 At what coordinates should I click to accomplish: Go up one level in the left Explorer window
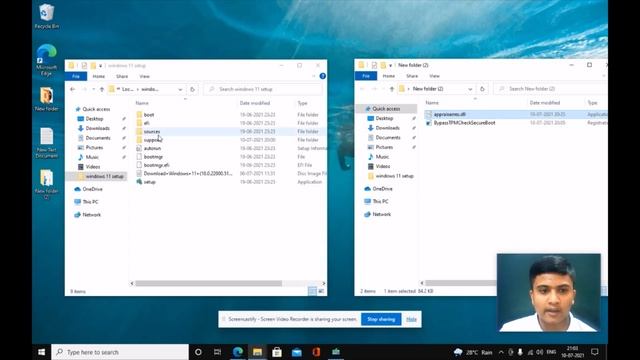(x=102, y=89)
